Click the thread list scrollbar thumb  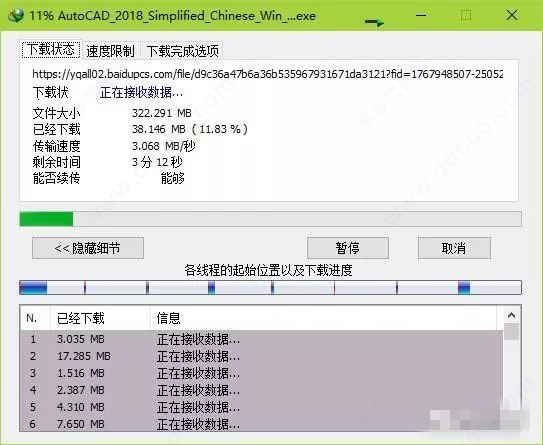511,332
